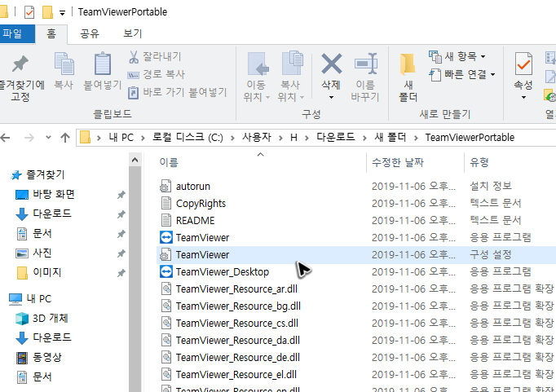The image size is (556, 392).
Task: Select TeamViewer_Resource_bg.dll file
Action: tap(238, 306)
